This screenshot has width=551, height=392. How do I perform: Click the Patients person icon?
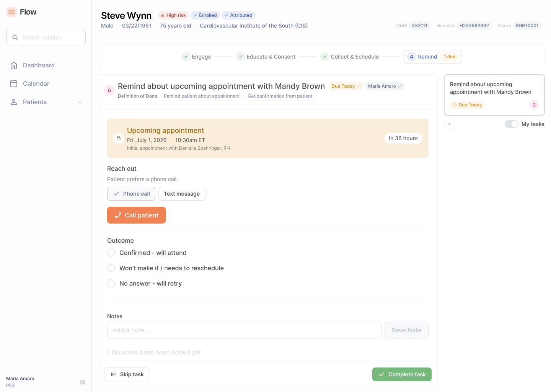click(x=14, y=102)
